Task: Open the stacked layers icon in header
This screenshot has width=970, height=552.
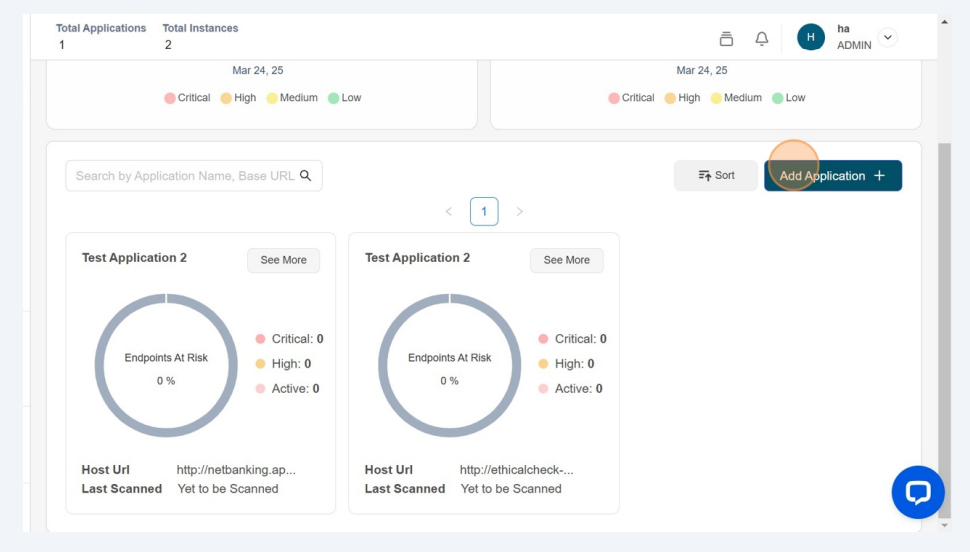Action: (726, 38)
